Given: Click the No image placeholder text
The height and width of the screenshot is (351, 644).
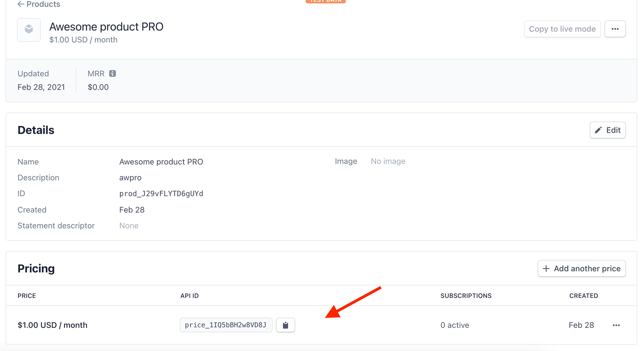Looking at the screenshot, I should coord(388,161).
